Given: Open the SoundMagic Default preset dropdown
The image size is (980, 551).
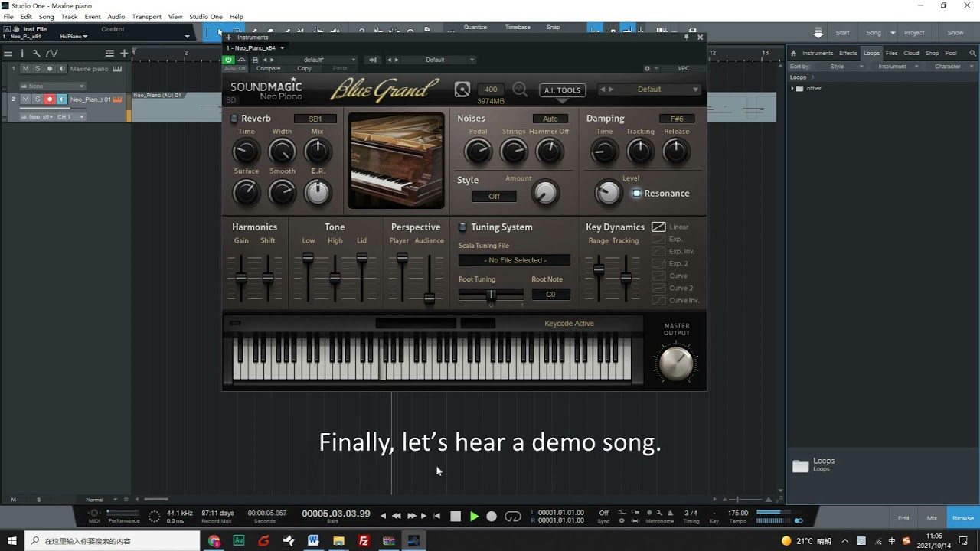Looking at the screenshot, I should click(x=649, y=90).
